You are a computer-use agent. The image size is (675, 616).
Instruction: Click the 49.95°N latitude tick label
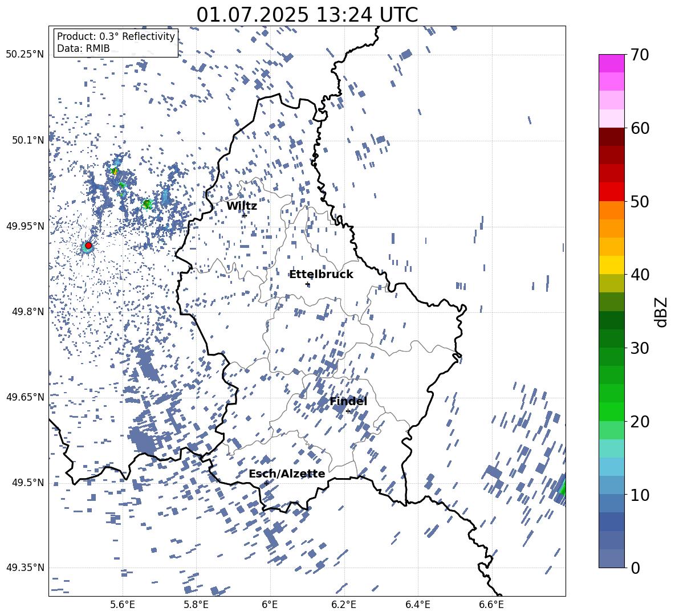tap(25, 226)
